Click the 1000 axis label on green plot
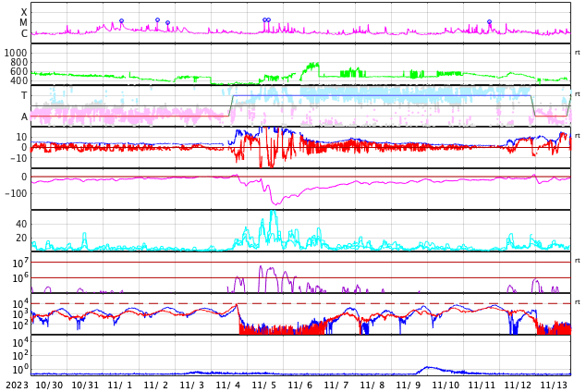This screenshot has width=586, height=392. pyautogui.click(x=16, y=53)
